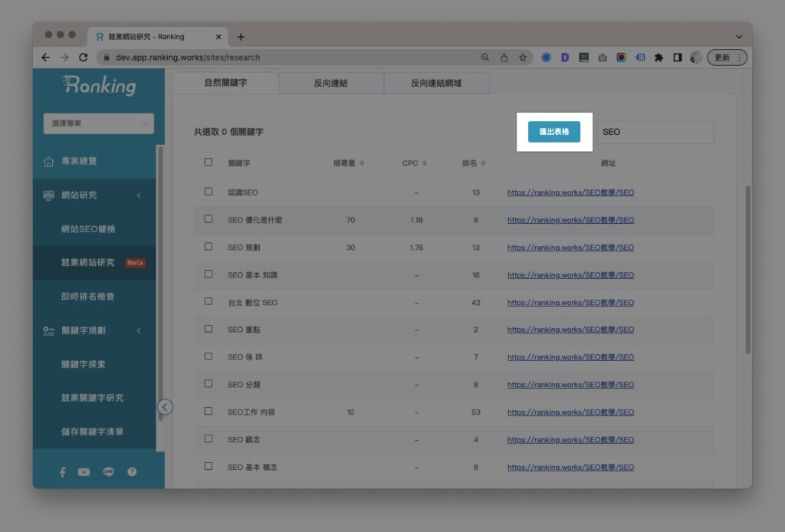The image size is (785, 532).
Task: Click the camera extension icon
Action: (603, 57)
